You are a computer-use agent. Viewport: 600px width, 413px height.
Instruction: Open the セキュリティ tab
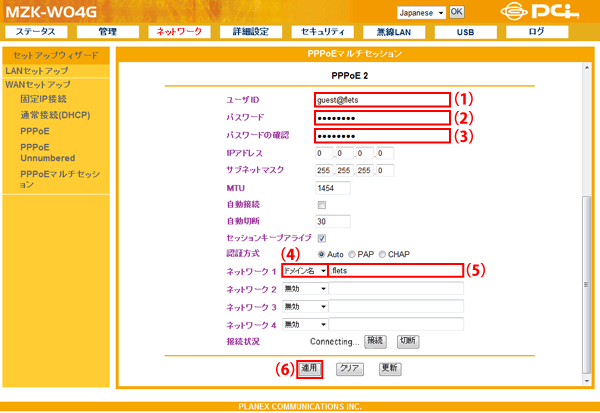tap(322, 32)
